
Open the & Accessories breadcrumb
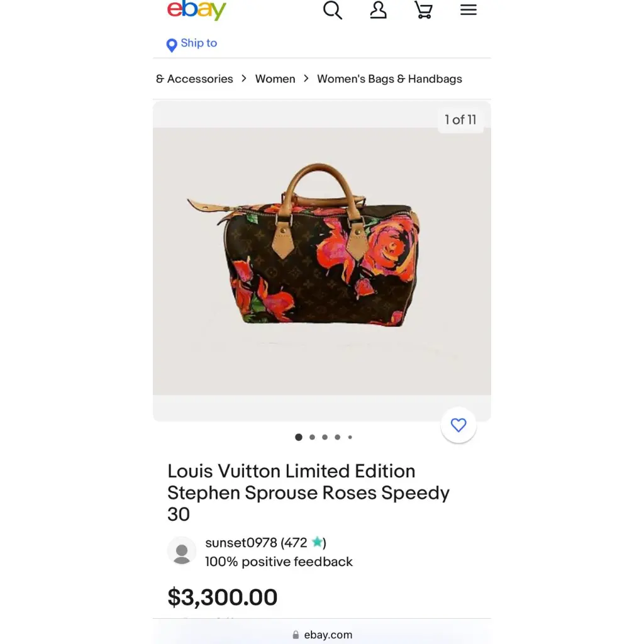click(194, 79)
